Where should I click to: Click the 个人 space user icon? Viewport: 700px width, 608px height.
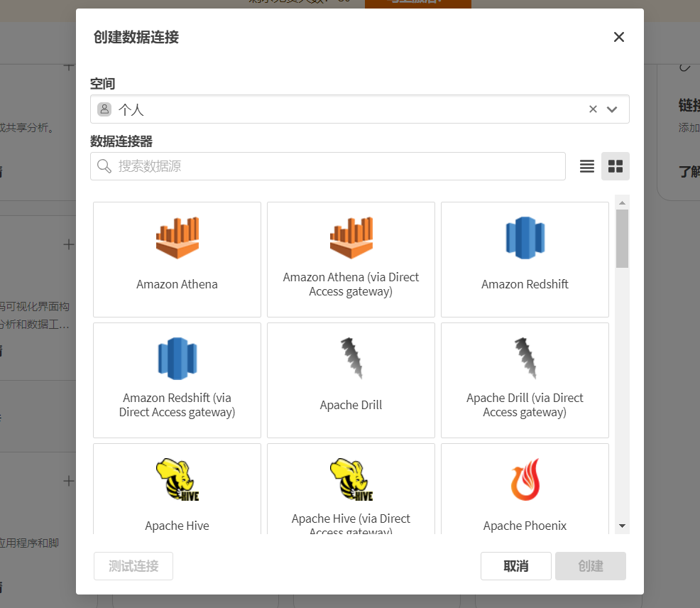click(104, 109)
